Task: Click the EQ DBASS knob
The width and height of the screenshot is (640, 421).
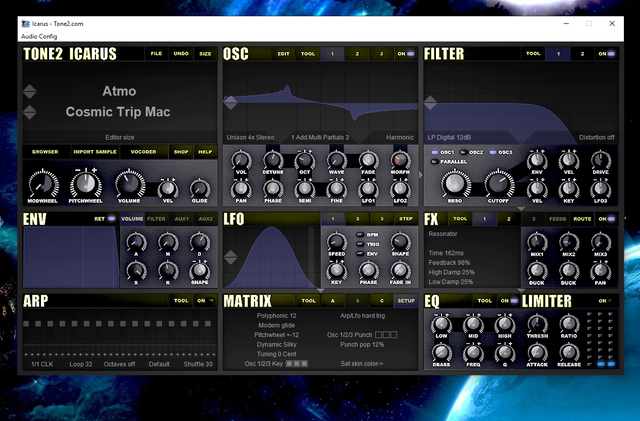Action: point(441,353)
